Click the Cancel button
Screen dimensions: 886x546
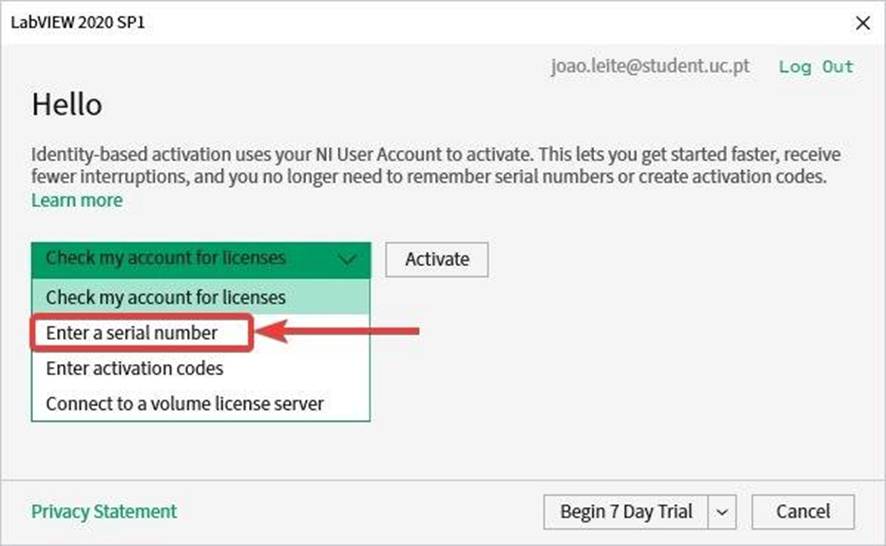[x=803, y=512]
